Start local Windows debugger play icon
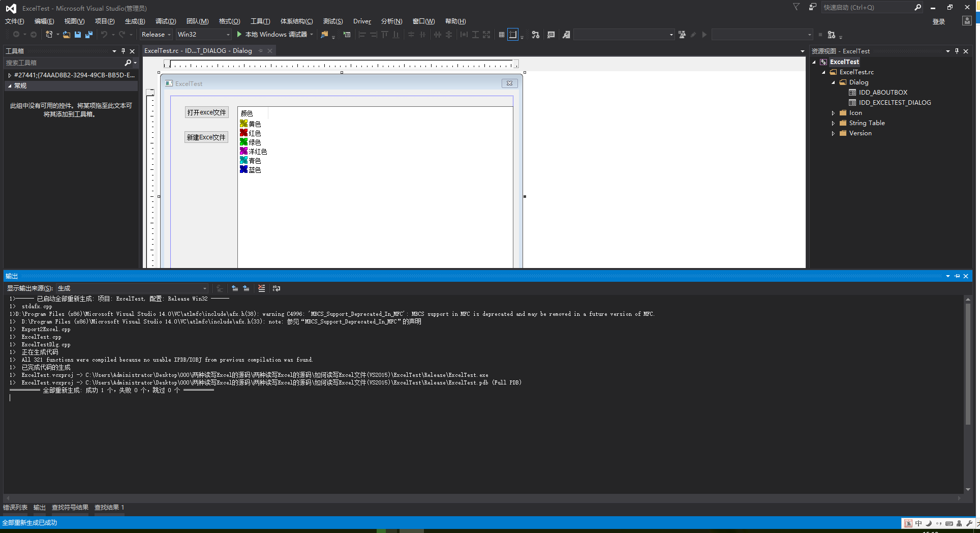Viewport: 980px width, 533px height. coord(239,35)
